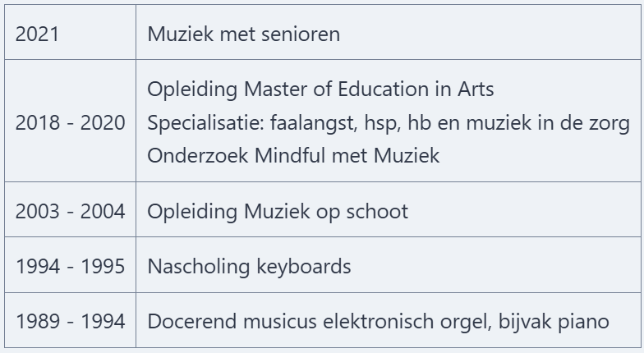Click the 2003 - 2004 date range

coord(70,211)
